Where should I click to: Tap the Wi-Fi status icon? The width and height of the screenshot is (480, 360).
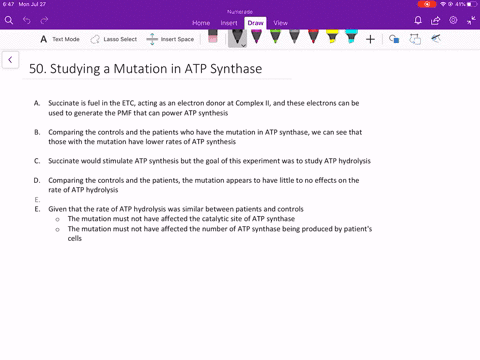443,4
